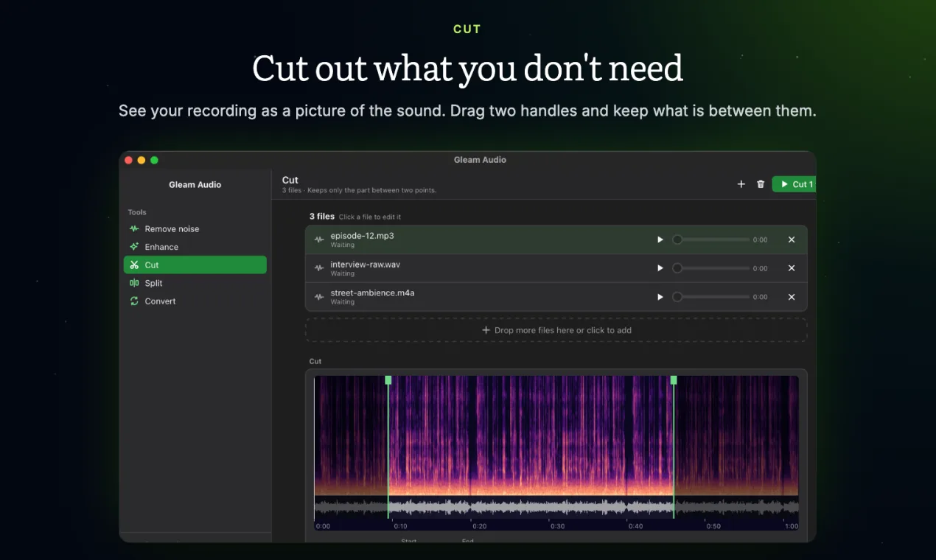Select the interview-raw.wav file row
The image size is (936, 560).
point(556,268)
